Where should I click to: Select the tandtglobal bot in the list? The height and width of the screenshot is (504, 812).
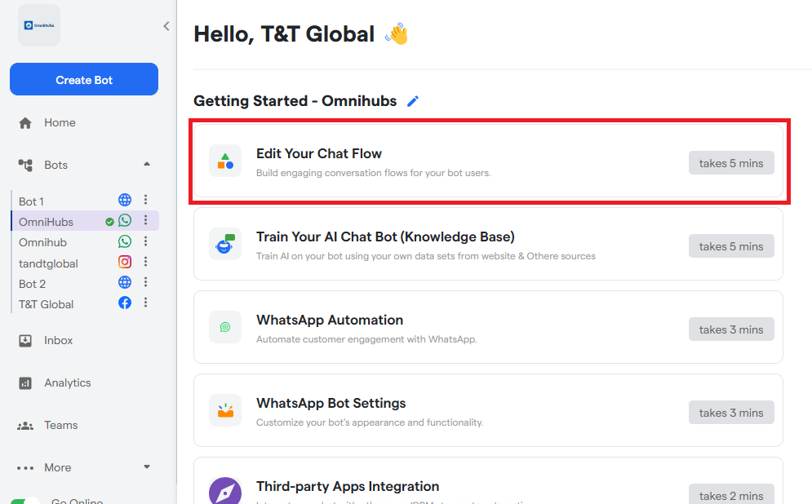(x=48, y=263)
